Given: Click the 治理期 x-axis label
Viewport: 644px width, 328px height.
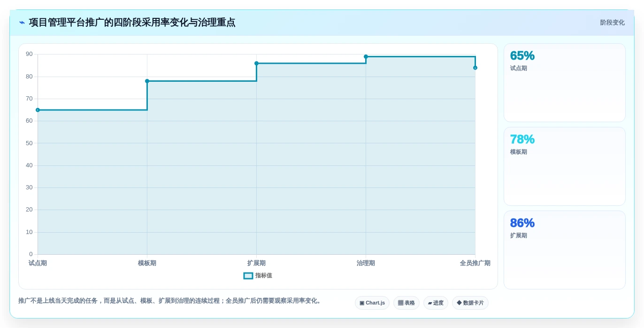Looking at the screenshot, I should [366, 263].
